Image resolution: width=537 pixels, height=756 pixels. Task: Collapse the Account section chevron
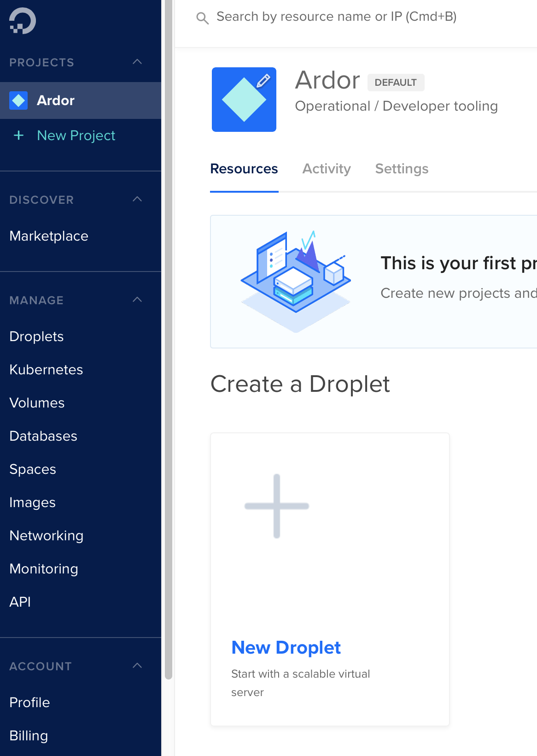coord(137,666)
